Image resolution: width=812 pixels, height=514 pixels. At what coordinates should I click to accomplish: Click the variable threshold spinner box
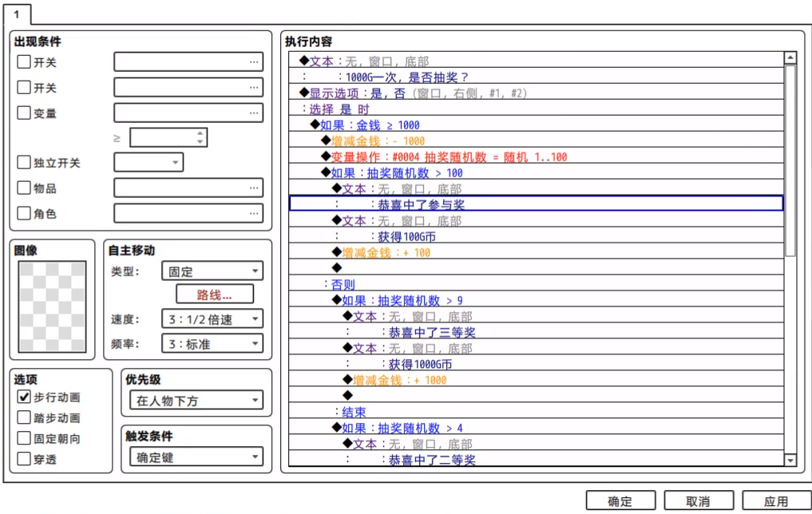click(x=168, y=138)
